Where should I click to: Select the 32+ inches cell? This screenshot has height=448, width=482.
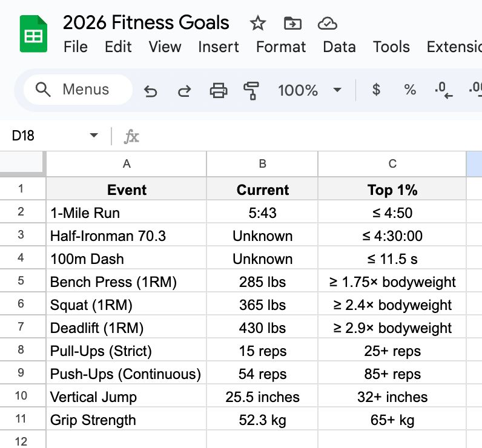click(392, 396)
